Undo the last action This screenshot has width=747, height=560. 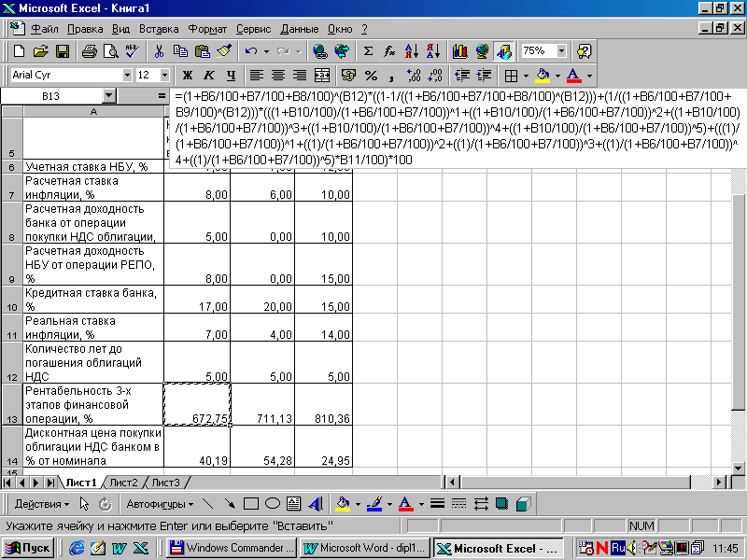click(251, 51)
